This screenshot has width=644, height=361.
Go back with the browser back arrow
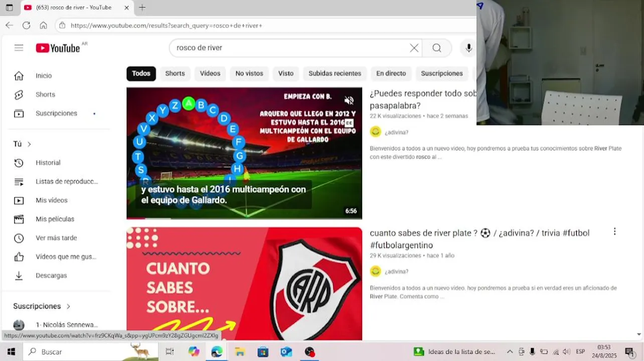(9, 25)
